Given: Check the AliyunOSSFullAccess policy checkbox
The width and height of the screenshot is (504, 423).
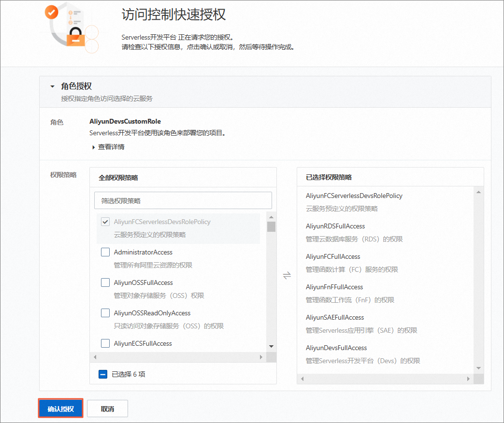Looking at the screenshot, I should point(105,282).
